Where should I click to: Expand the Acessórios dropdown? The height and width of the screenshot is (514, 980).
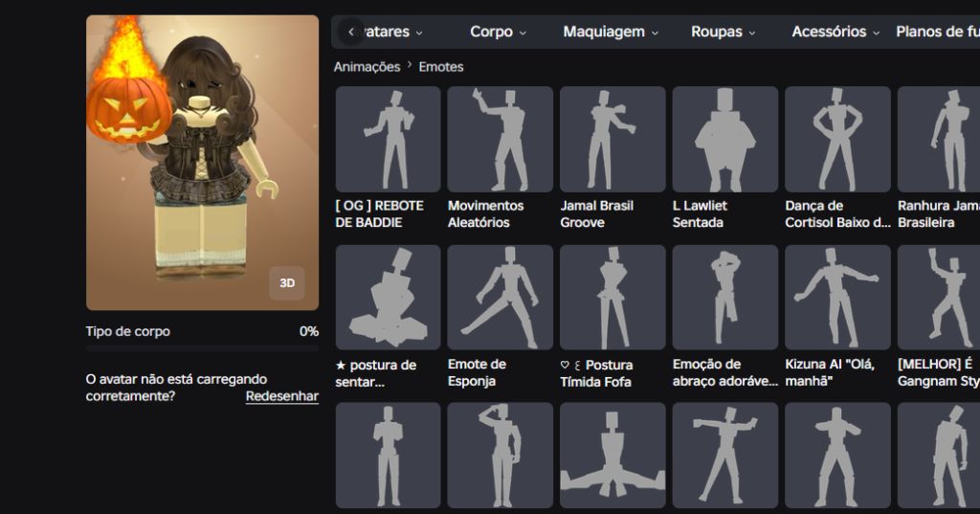pos(835,32)
